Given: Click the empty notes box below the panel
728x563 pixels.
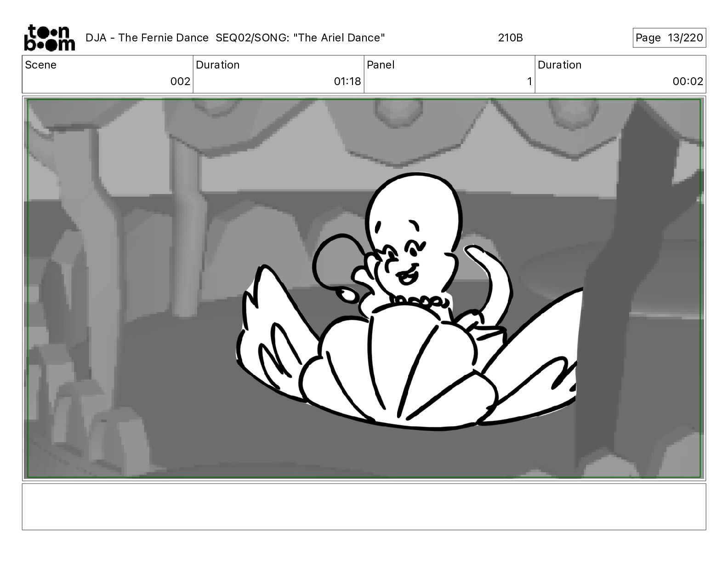Looking at the screenshot, I should [x=364, y=506].
